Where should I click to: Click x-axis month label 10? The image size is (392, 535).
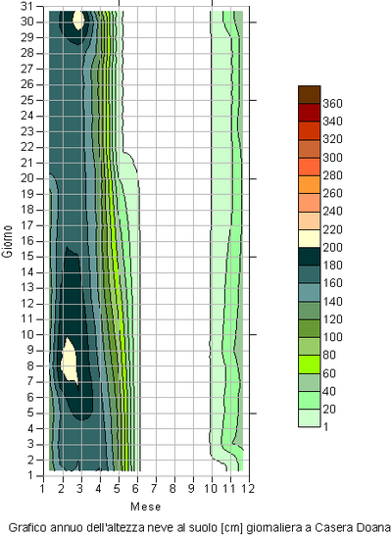tap(211, 489)
